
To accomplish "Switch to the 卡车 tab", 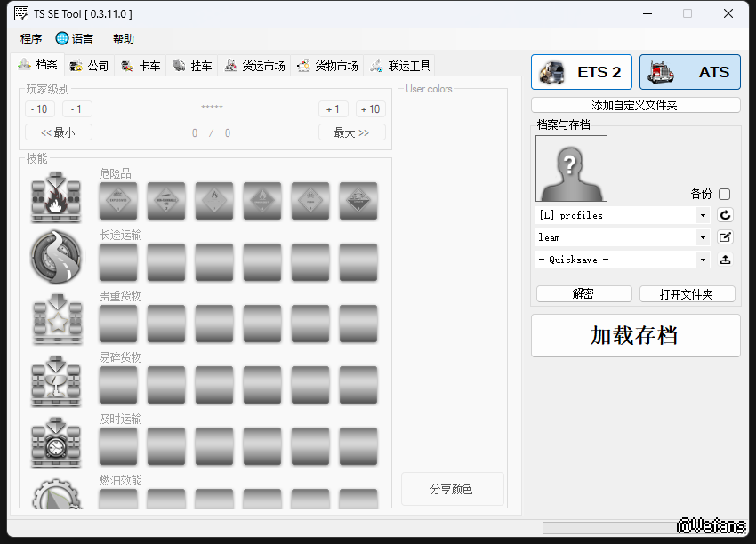I will tap(141, 66).
